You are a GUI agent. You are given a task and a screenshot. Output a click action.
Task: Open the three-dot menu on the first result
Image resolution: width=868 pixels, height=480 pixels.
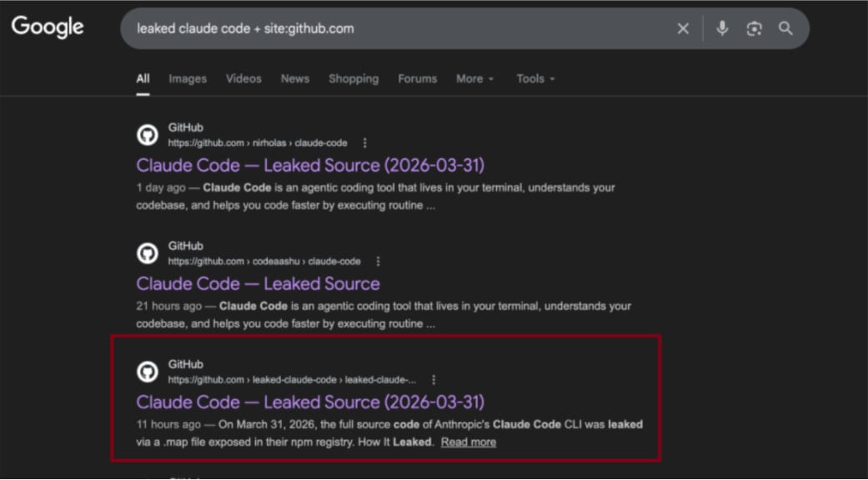[364, 142]
